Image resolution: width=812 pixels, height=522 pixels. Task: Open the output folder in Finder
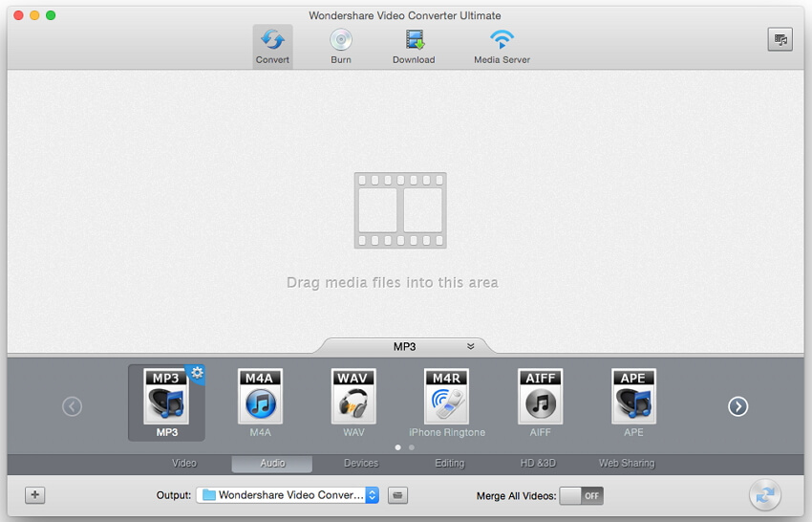[397, 495]
